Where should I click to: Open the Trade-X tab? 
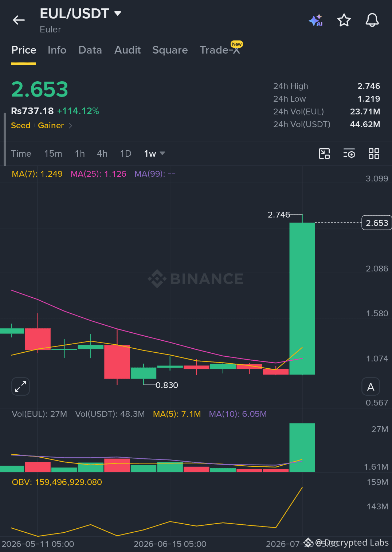coord(220,50)
